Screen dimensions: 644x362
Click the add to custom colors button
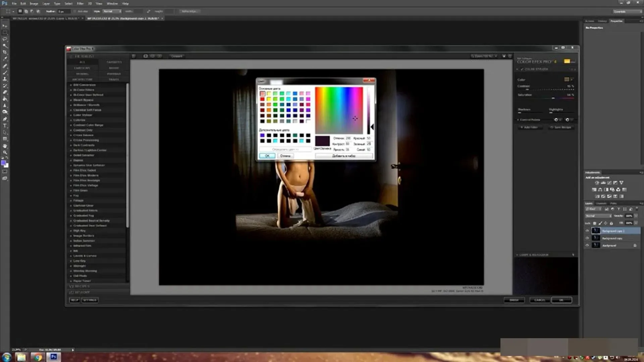click(344, 156)
